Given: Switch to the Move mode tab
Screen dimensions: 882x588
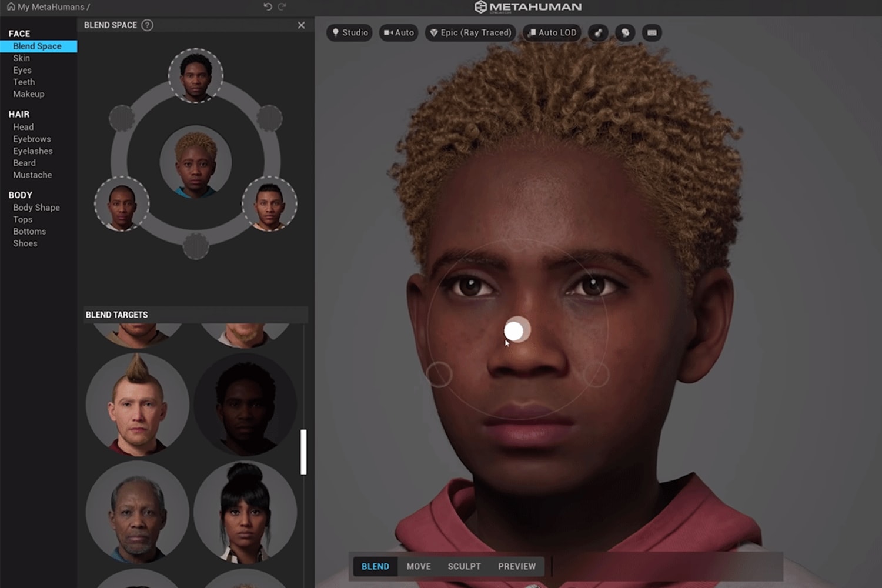Looking at the screenshot, I should (x=419, y=566).
